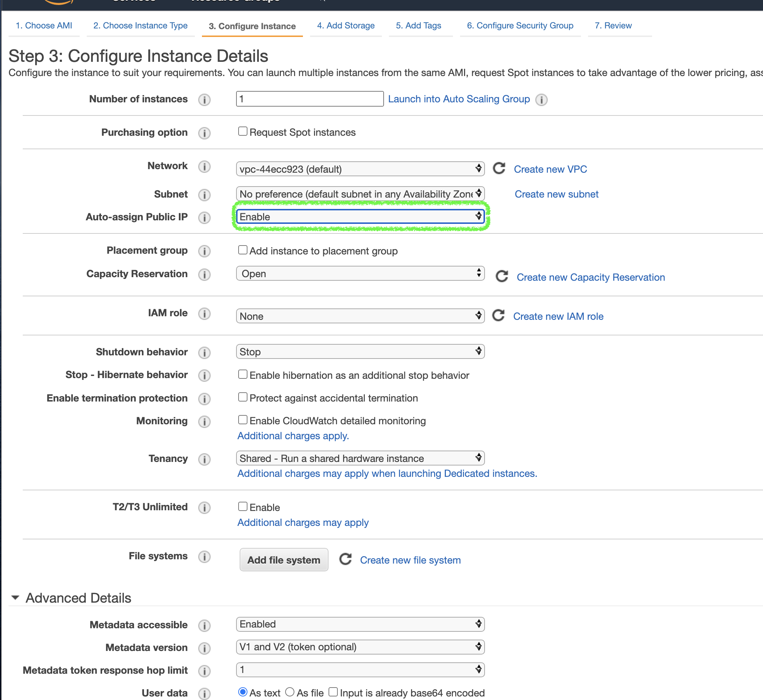Click refresh icon beside Add file system
The height and width of the screenshot is (700, 763).
tap(345, 559)
